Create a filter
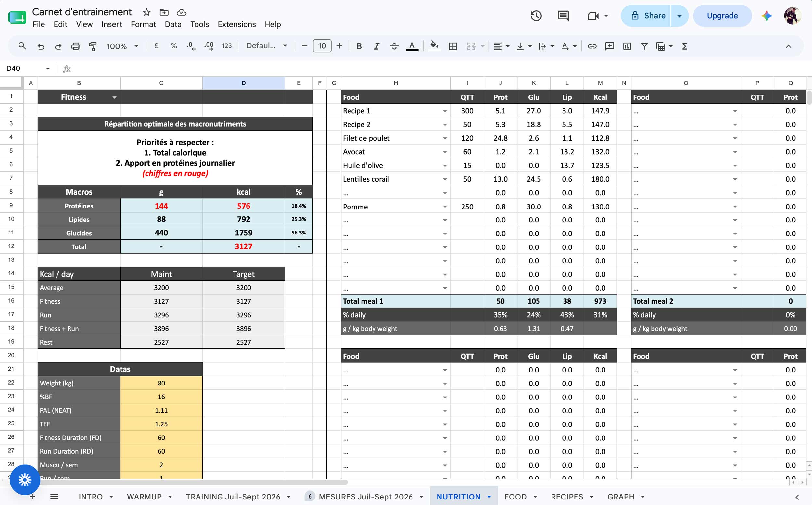 [644, 46]
